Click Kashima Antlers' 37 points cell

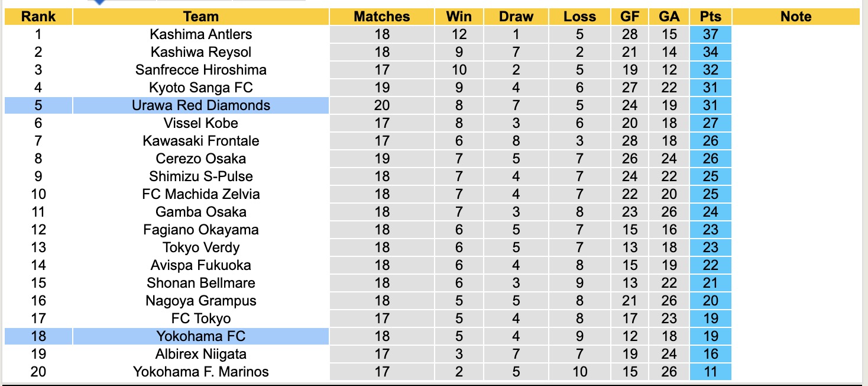[710, 34]
